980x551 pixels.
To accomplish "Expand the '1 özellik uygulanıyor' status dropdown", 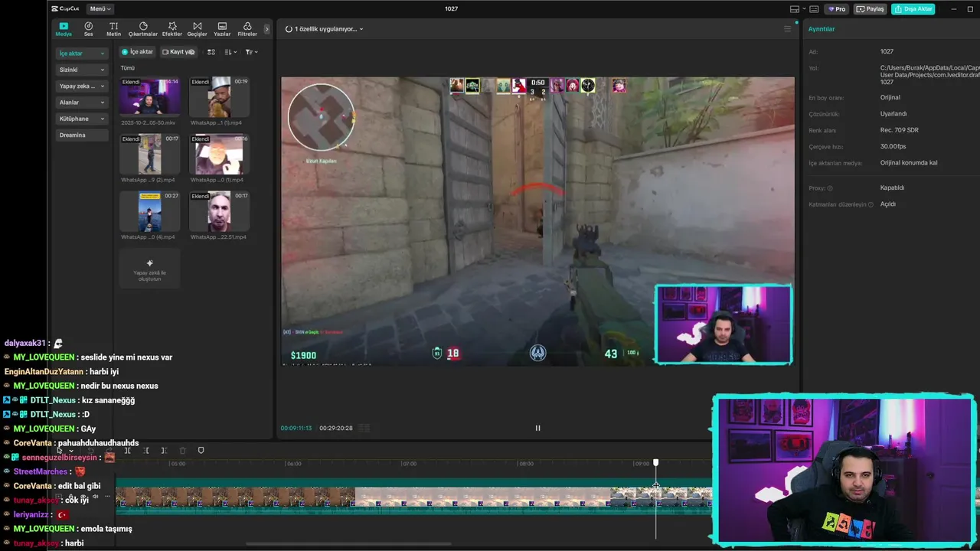I will coord(325,29).
